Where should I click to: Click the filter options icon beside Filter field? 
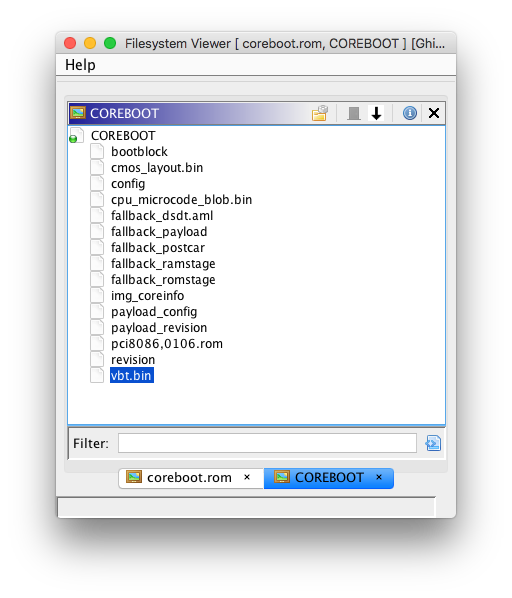(x=433, y=443)
